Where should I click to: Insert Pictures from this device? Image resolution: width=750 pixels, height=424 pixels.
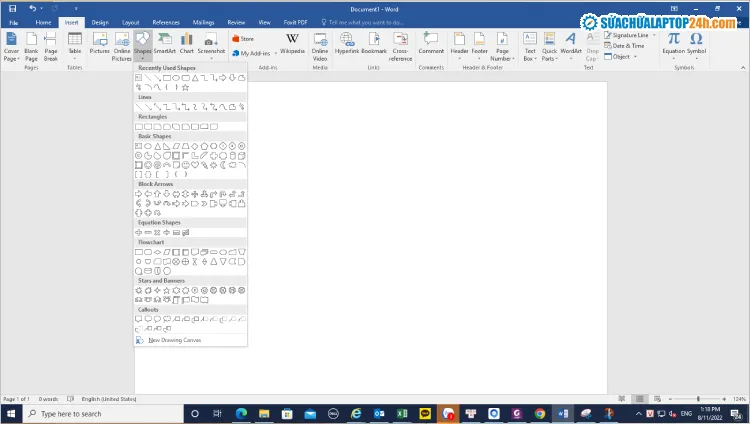point(99,43)
